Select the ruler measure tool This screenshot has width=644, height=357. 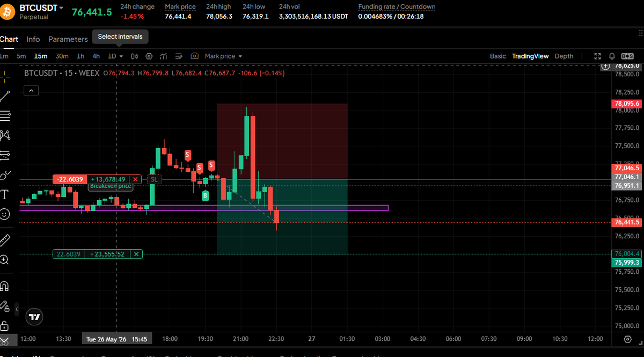tap(4, 239)
